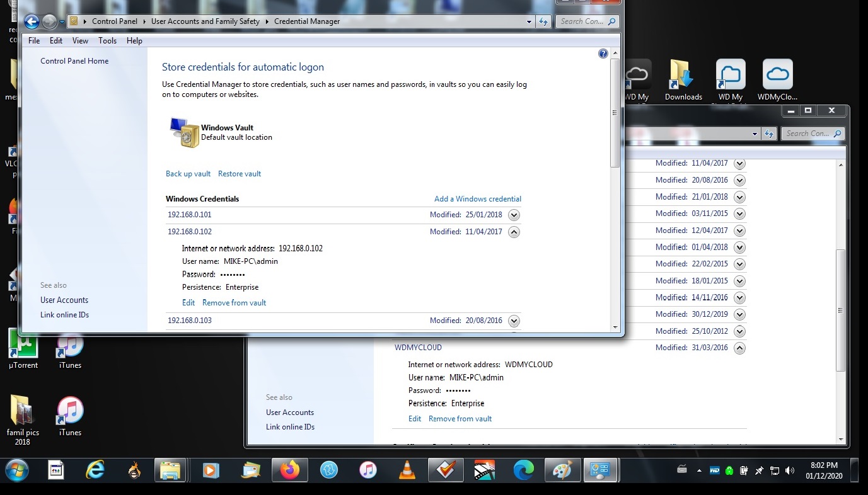The image size is (868, 495).
Task: Open User Accounts in the front window sidebar
Action: click(64, 300)
